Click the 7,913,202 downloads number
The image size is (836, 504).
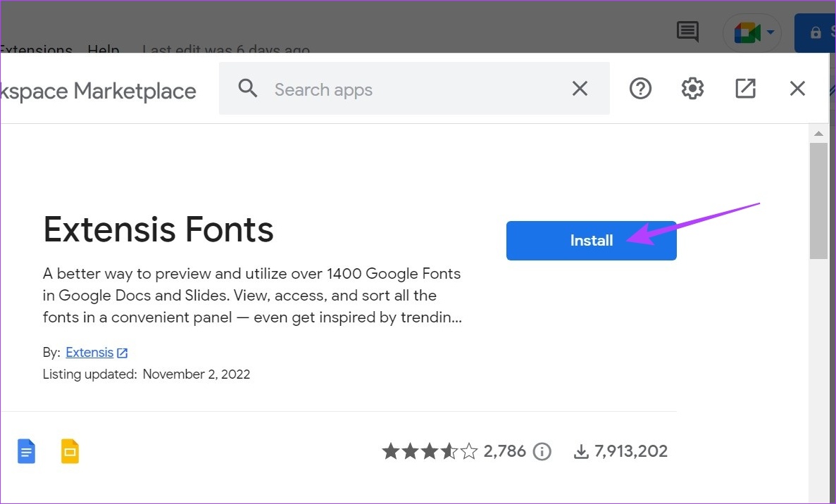coord(631,452)
